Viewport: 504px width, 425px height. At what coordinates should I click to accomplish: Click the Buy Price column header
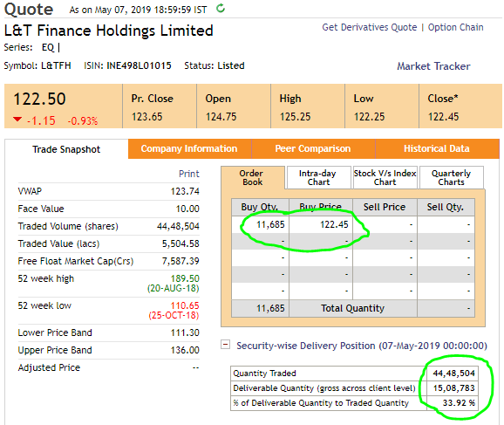point(321,207)
